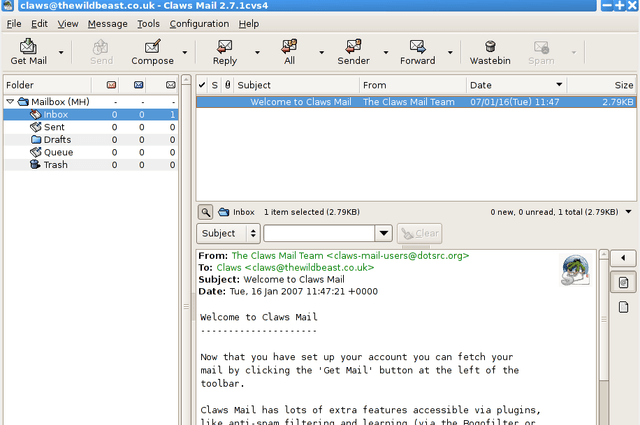
Task: Open the Edit menu
Action: coord(39,24)
